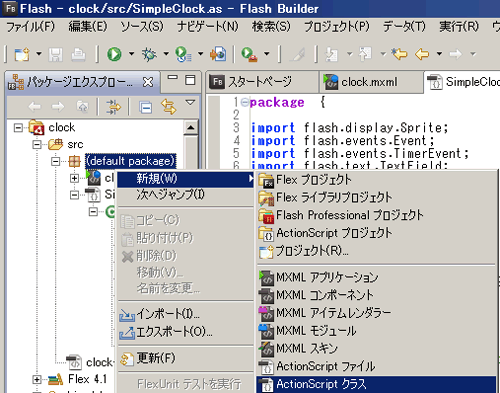This screenshot has height=393, width=500.
Task: Expand the Flex 4.1 library node
Action: tap(37, 379)
